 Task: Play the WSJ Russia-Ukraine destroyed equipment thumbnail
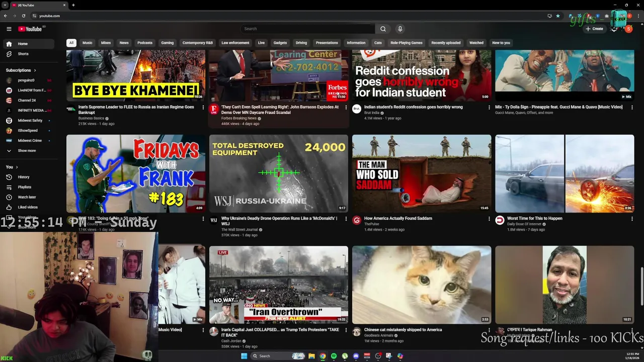[x=279, y=173]
